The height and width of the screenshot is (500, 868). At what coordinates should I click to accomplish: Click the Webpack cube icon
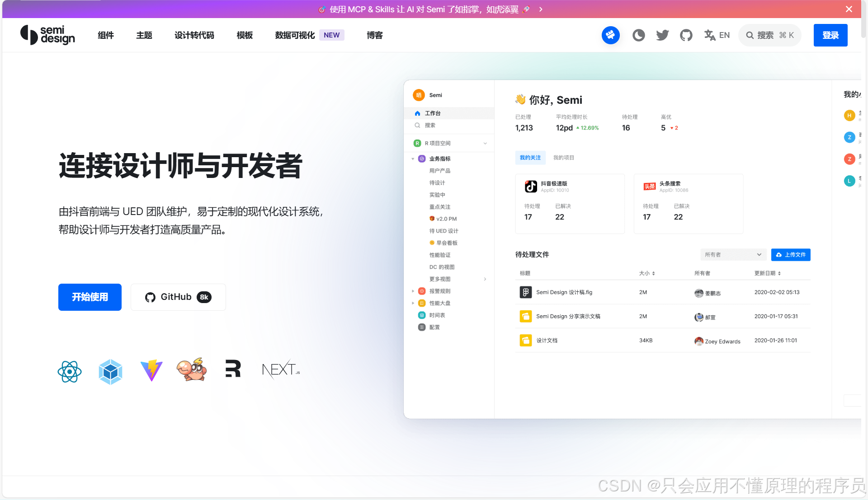[x=110, y=372]
